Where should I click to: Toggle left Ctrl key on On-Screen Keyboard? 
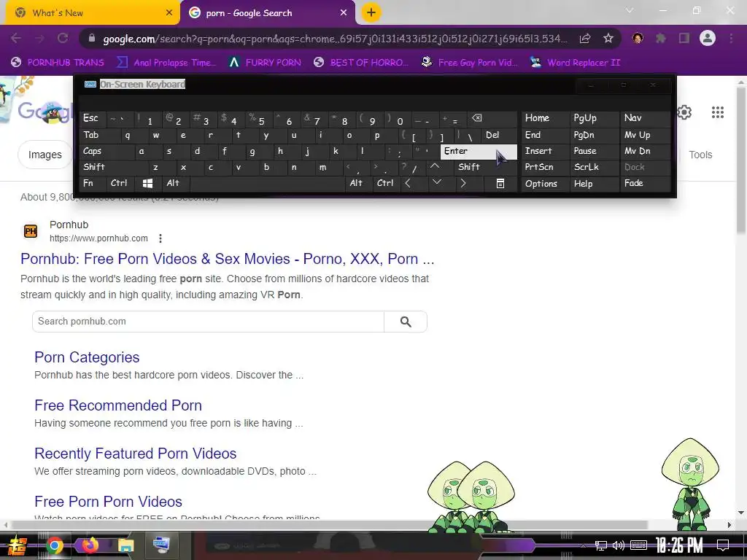pyautogui.click(x=120, y=183)
